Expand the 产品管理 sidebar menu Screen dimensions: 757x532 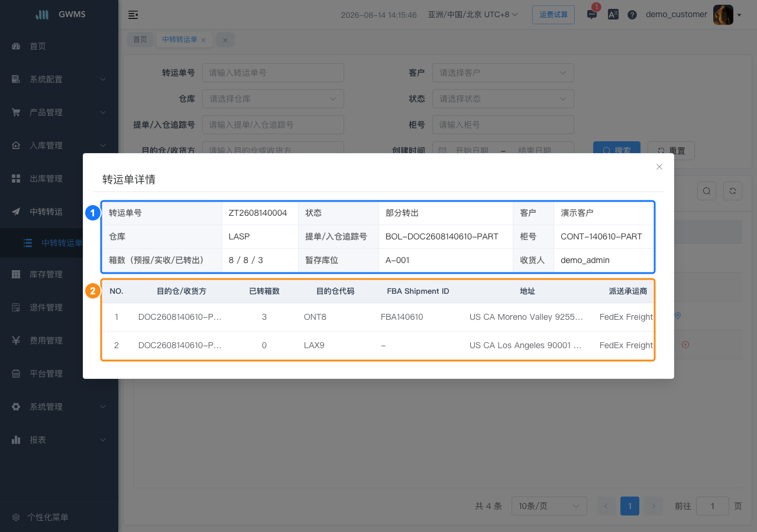(x=59, y=112)
